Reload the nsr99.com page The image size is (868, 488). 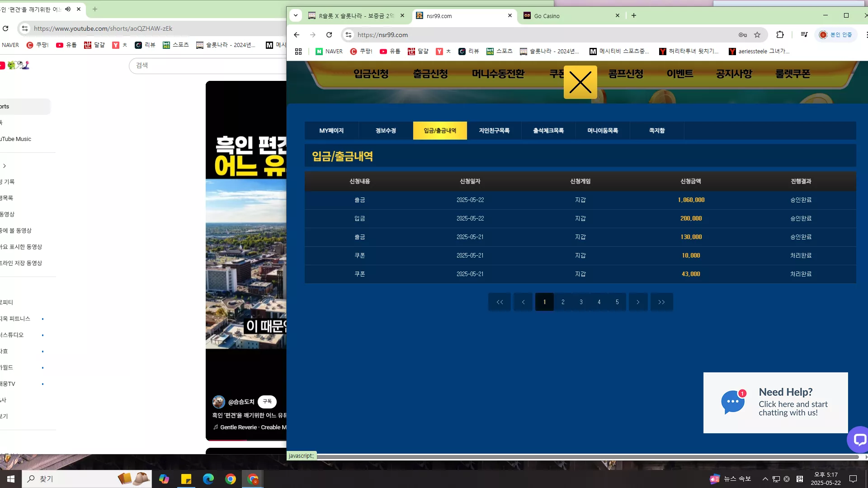(x=329, y=35)
